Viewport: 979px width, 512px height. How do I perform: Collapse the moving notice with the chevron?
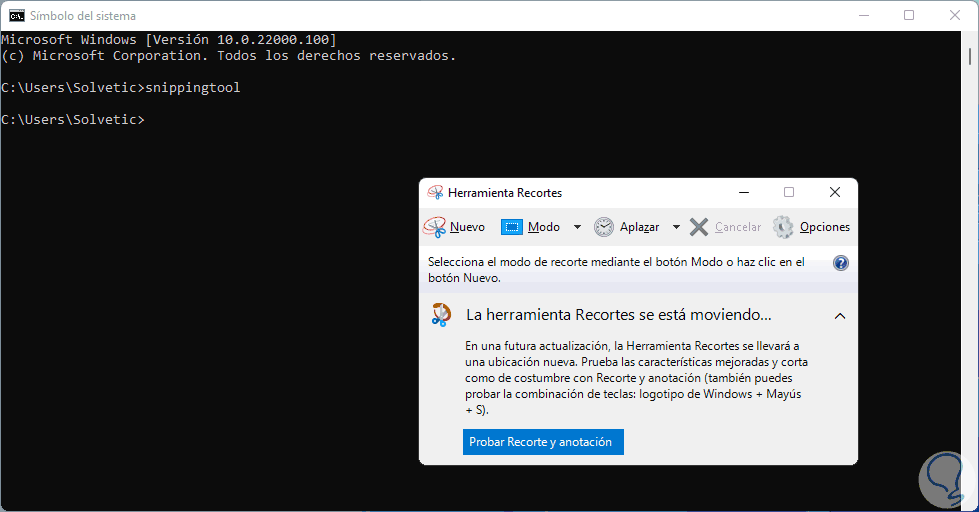[840, 316]
